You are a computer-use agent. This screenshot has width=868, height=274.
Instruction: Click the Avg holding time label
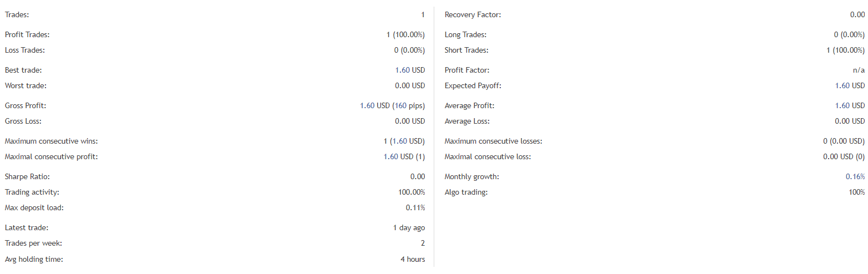tap(34, 259)
